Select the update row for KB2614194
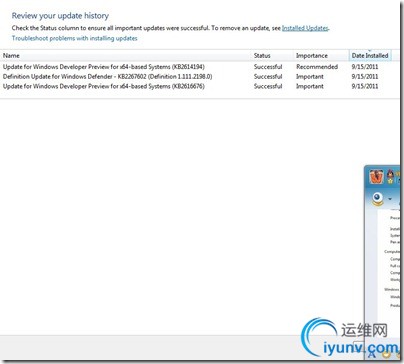The width and height of the screenshot is (404, 364). [199, 67]
